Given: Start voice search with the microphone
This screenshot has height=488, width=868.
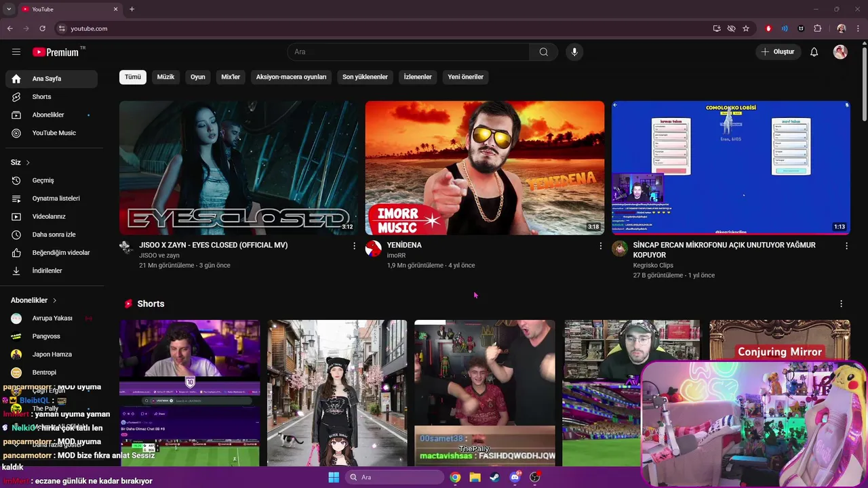Looking at the screenshot, I should click(x=574, y=52).
